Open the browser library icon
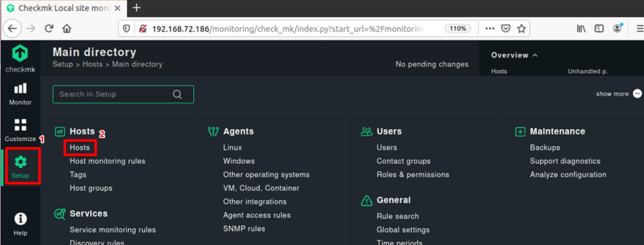The width and height of the screenshot is (644, 245). (581, 28)
